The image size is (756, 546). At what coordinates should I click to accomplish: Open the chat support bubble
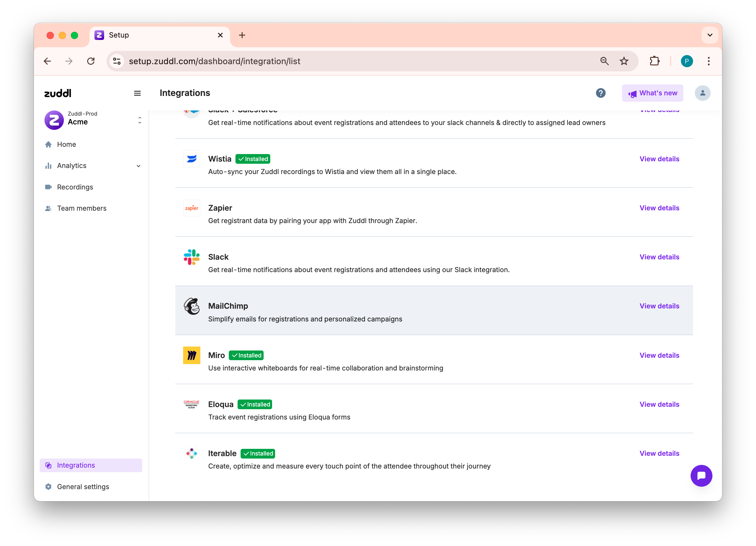(701, 475)
